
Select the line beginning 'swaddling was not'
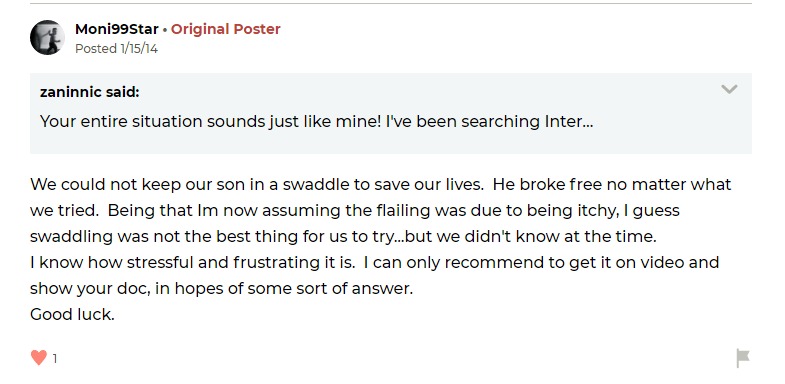pyautogui.click(x=343, y=236)
